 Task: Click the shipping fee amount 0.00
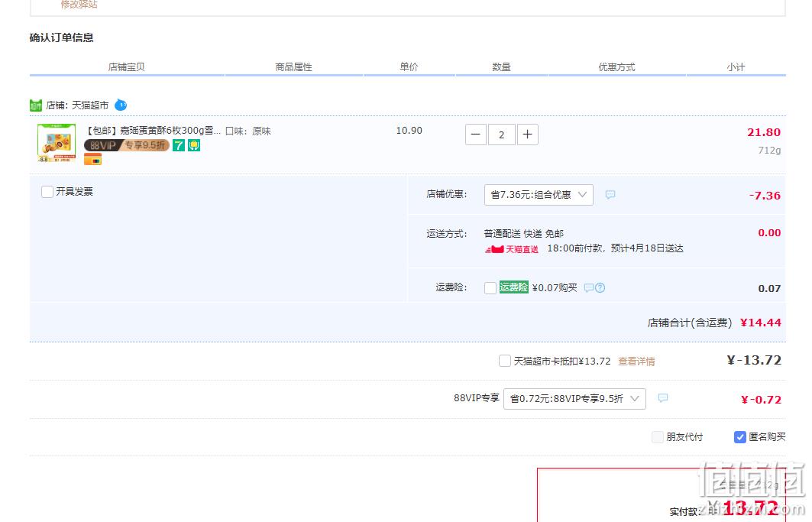tap(769, 233)
